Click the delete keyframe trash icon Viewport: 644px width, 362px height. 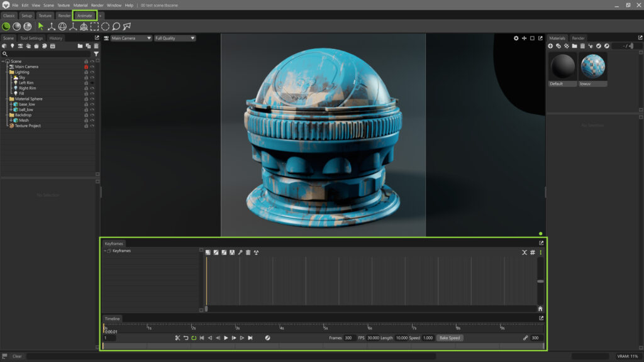click(x=248, y=252)
